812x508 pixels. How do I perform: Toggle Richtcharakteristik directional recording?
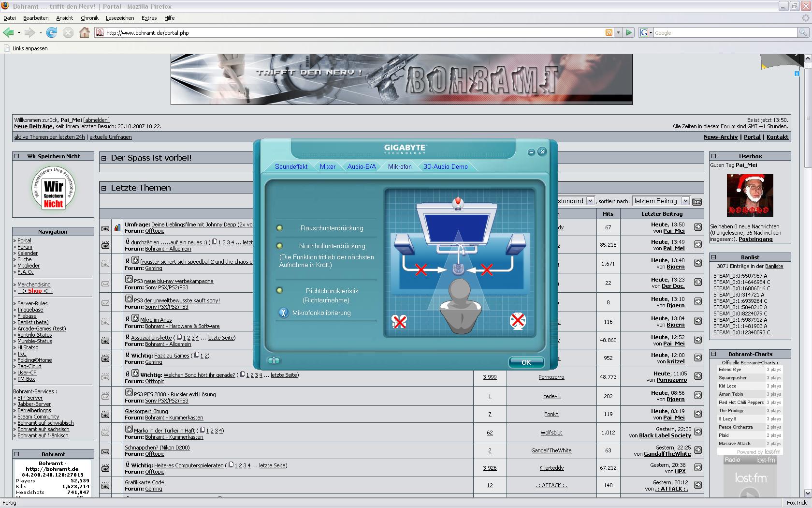(279, 291)
